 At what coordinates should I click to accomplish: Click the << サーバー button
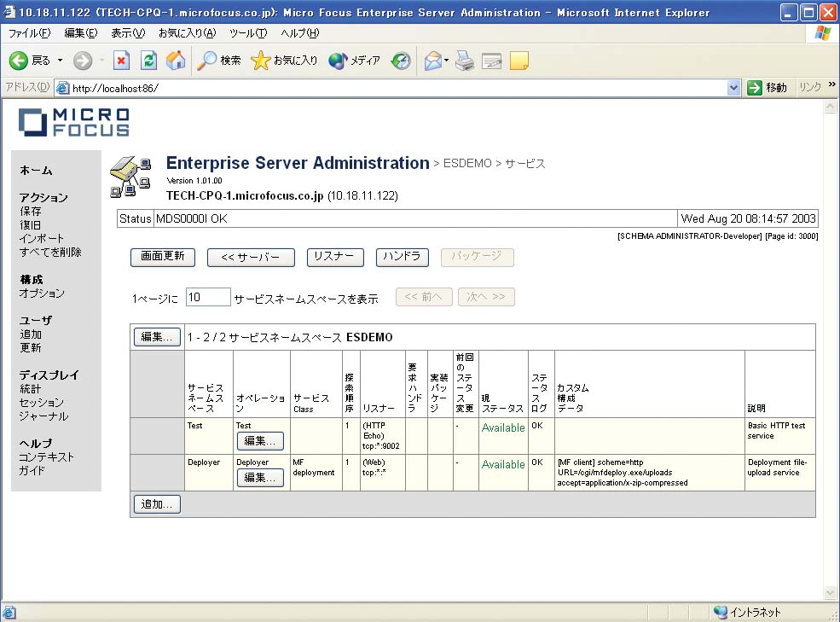coord(251,257)
